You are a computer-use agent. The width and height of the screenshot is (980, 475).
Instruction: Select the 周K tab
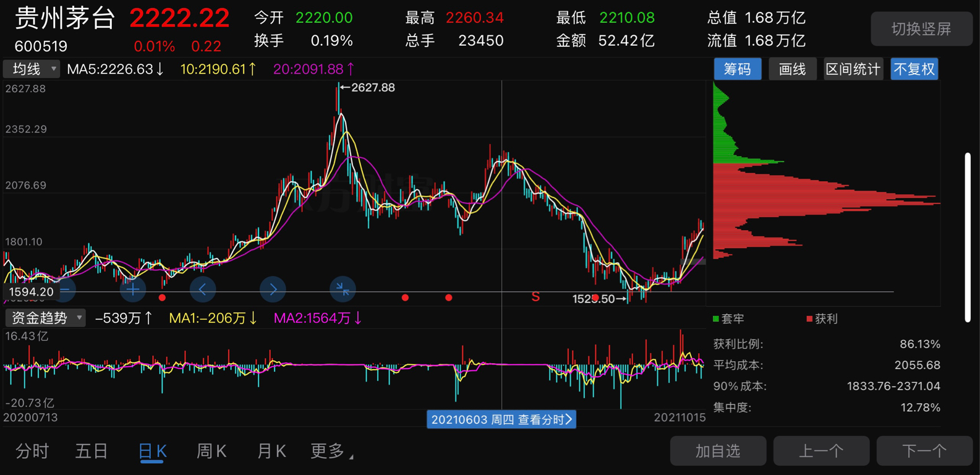coord(211,451)
